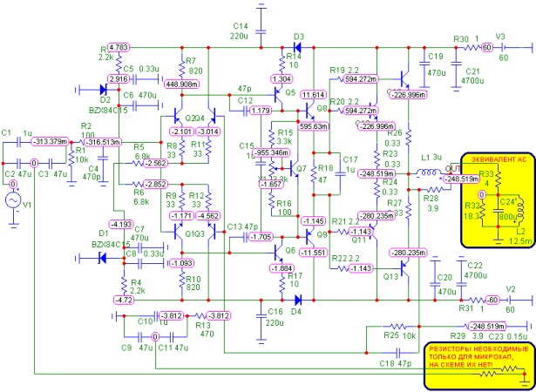This screenshot has width=536, height=392.
Task: Click the 60 voltage label beside V3
Action: click(x=487, y=48)
